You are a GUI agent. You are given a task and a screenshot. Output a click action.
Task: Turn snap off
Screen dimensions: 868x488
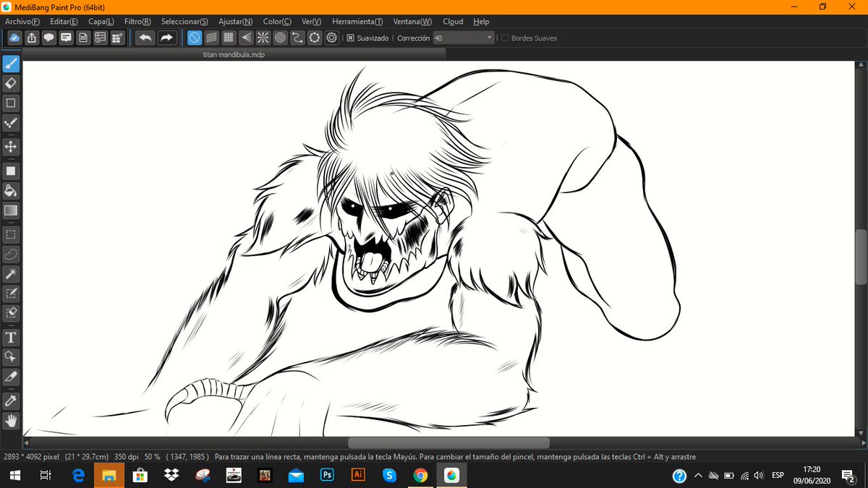pyautogui.click(x=195, y=38)
